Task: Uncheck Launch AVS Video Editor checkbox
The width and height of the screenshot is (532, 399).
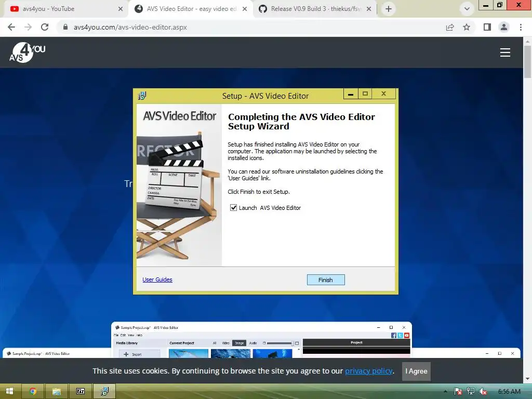Action: pyautogui.click(x=233, y=208)
